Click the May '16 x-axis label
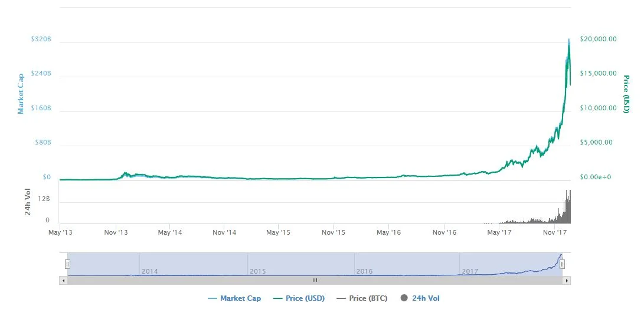Image resolution: width=644 pixels, height=309 pixels. click(388, 233)
